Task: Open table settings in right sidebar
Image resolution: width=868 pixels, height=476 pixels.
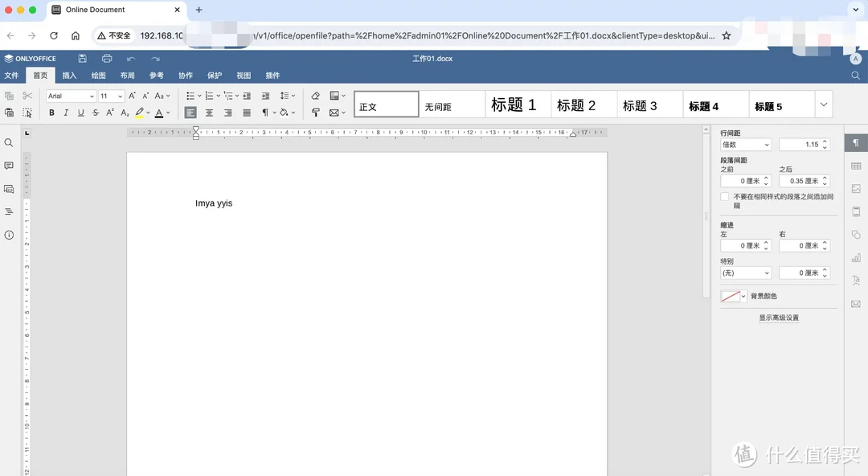Action: (856, 166)
